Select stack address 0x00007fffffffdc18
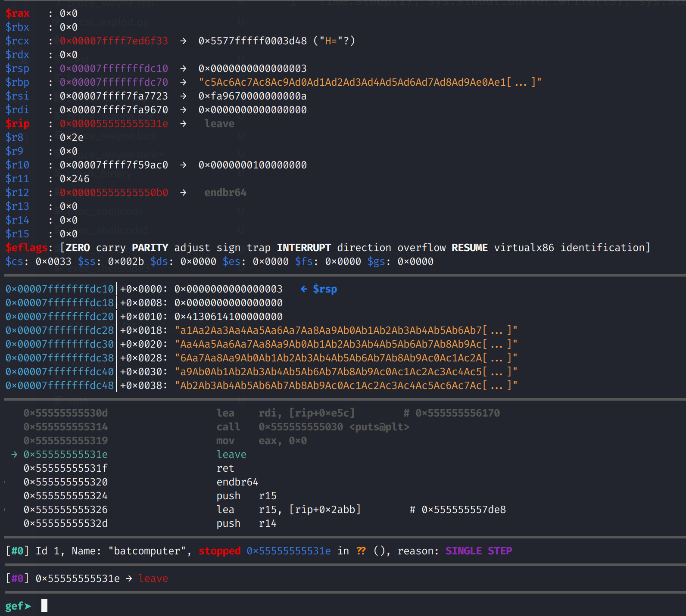Screen dimensions: 686x616 coord(59,303)
